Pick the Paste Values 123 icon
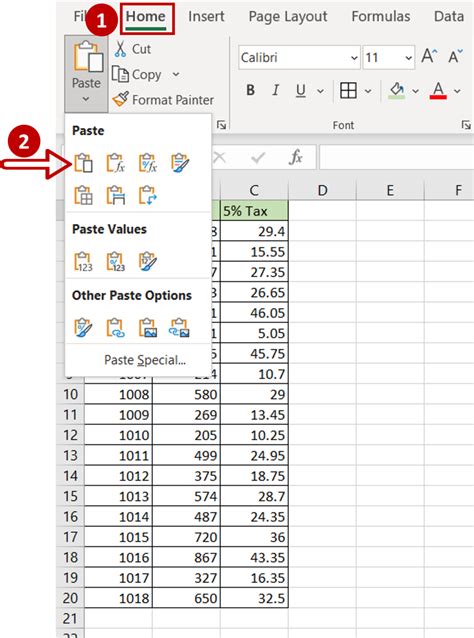 pyautogui.click(x=83, y=261)
